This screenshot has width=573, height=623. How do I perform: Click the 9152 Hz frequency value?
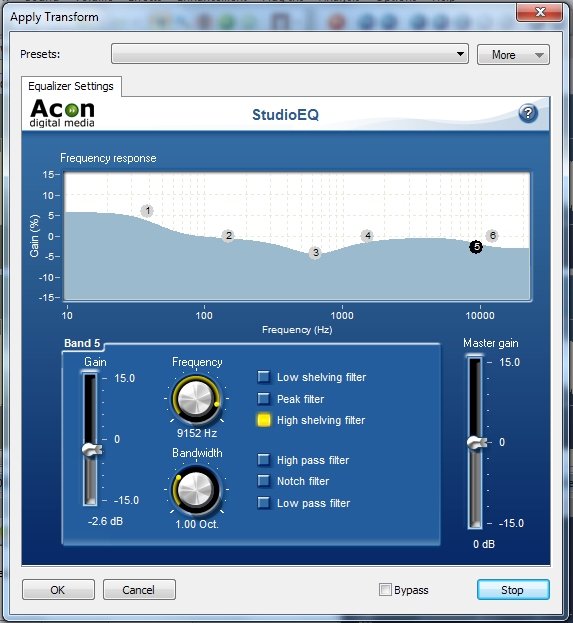(197, 433)
